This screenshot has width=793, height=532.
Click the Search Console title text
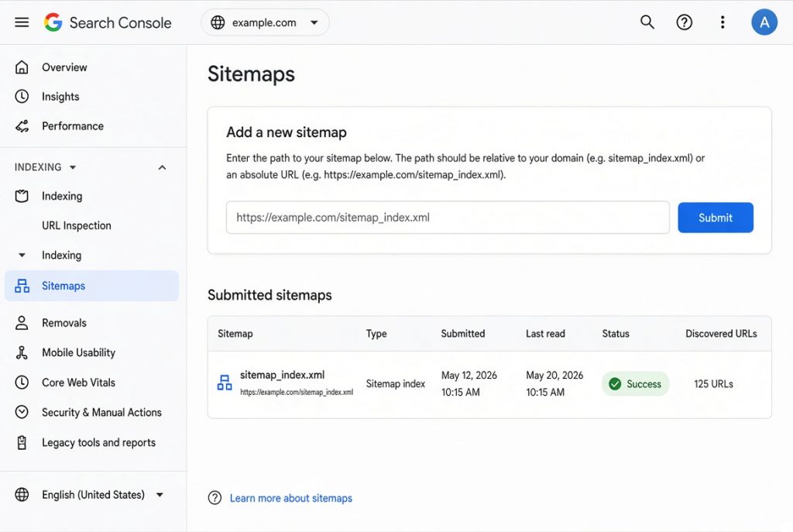(x=120, y=22)
